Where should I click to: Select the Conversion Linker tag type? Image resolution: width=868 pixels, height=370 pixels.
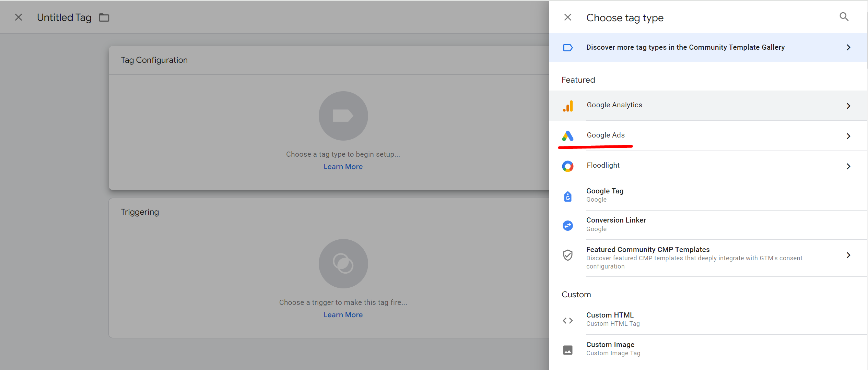coord(616,224)
